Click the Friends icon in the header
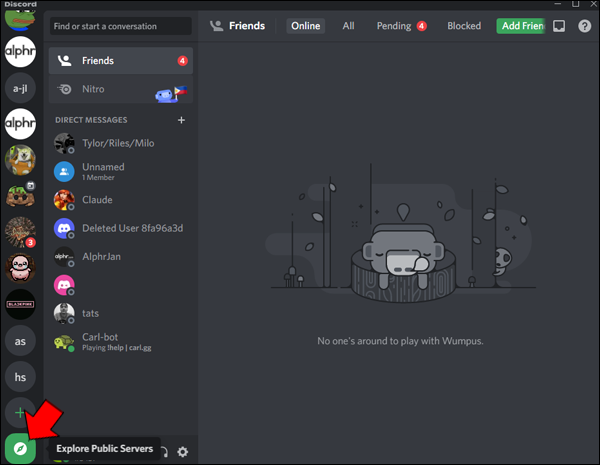Image resolution: width=600 pixels, height=465 pixels. [x=217, y=26]
